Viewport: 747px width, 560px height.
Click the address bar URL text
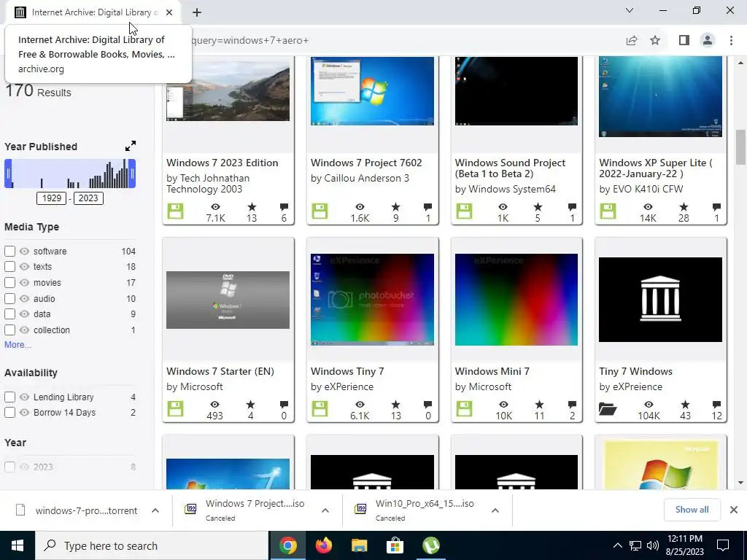point(250,41)
